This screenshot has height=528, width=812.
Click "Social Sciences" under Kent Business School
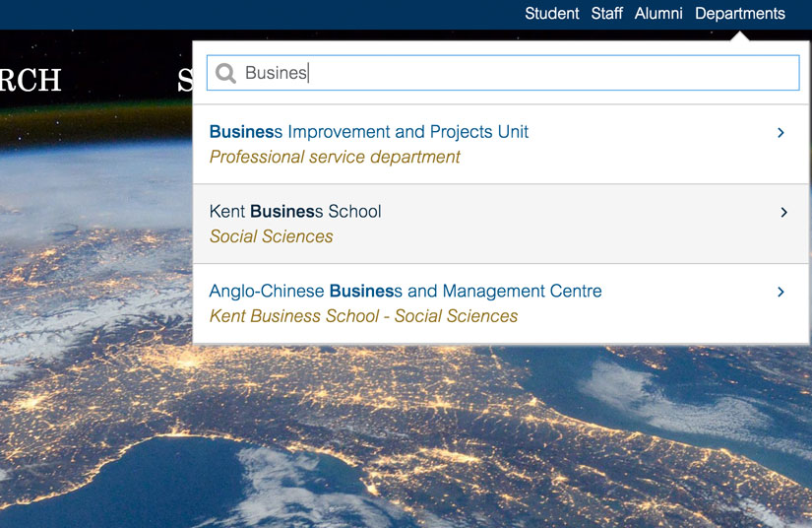coord(272,237)
